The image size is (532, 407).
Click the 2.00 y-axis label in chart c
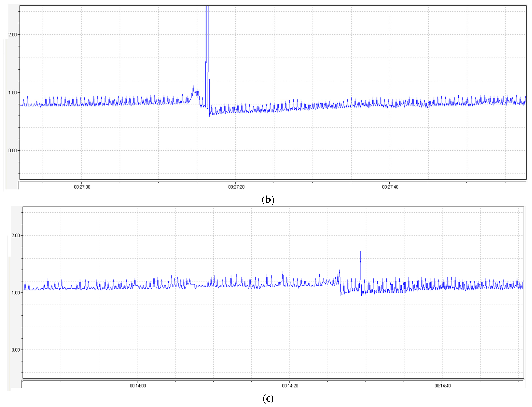click(16, 235)
